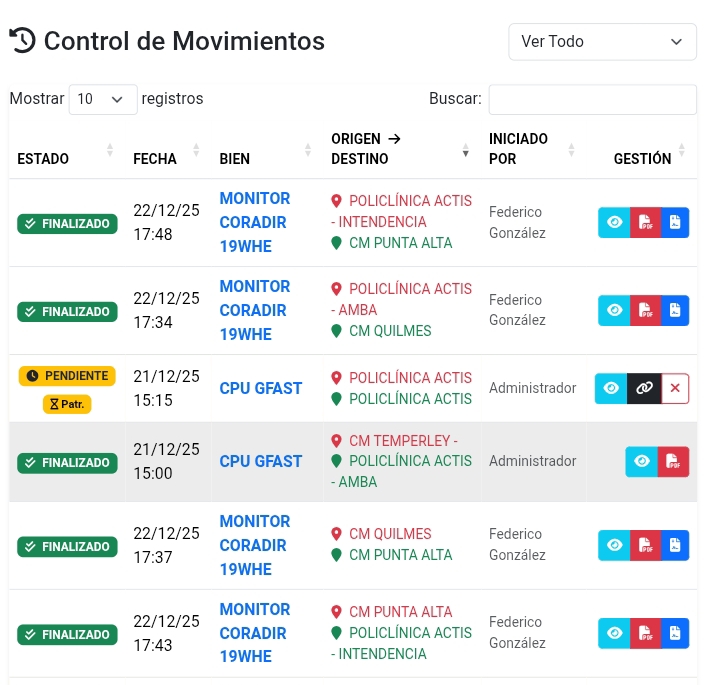The image size is (720, 685).
Task: Open the Mostrar registros count dropdown
Action: tap(103, 99)
